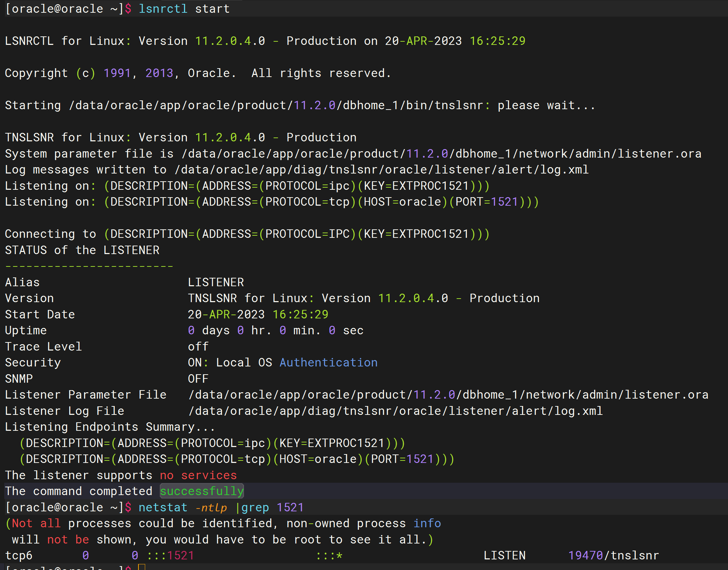The image size is (728, 570).
Task: Click 'Connecting to' text
Action: (x=51, y=234)
